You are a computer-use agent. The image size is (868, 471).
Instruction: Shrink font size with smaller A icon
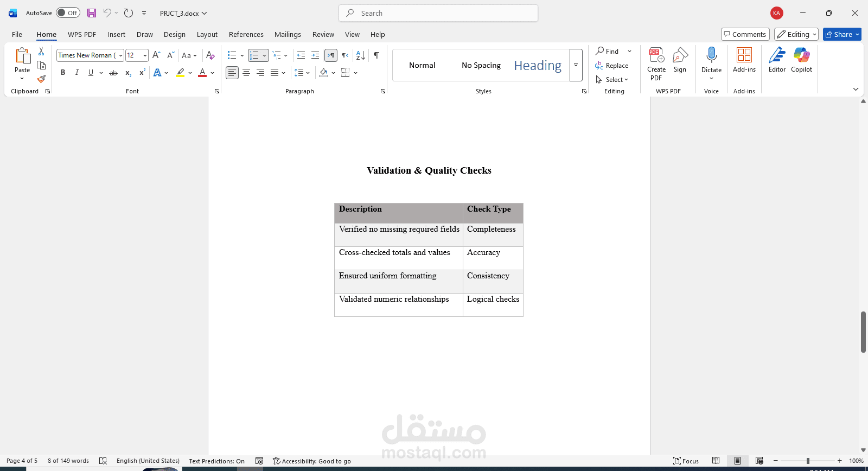tap(170, 55)
